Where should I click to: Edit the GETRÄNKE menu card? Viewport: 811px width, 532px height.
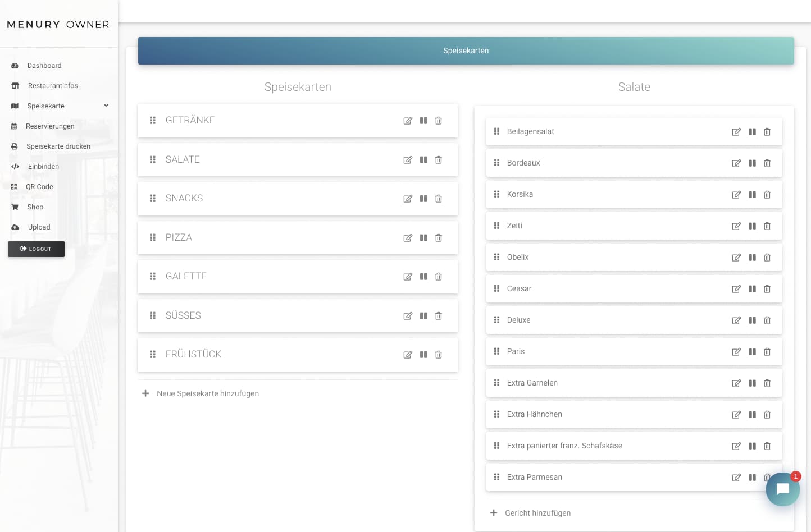(408, 121)
